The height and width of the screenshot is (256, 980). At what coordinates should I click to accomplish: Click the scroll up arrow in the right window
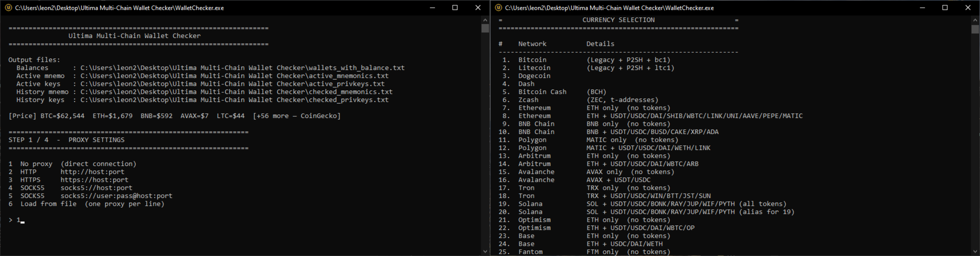tap(975, 20)
